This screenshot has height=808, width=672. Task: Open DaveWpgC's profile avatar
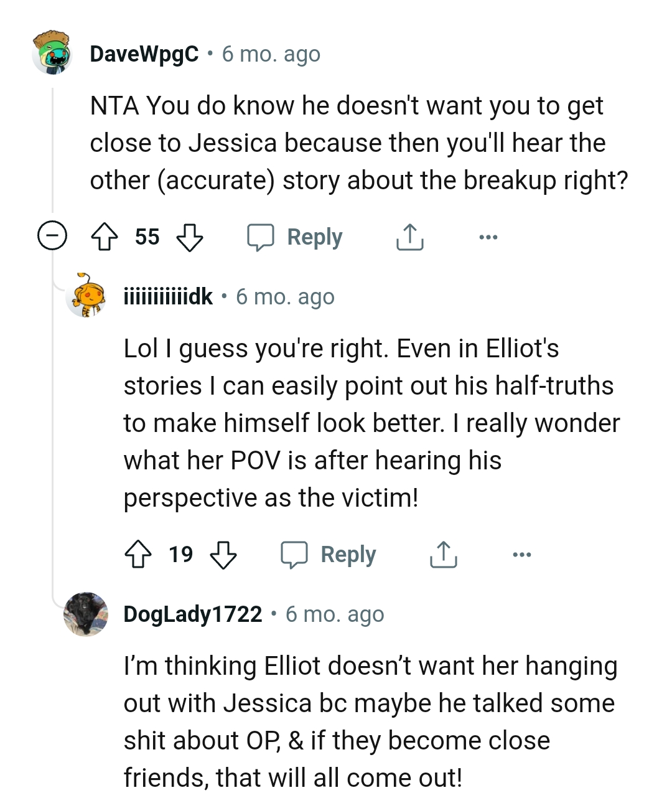(52, 54)
